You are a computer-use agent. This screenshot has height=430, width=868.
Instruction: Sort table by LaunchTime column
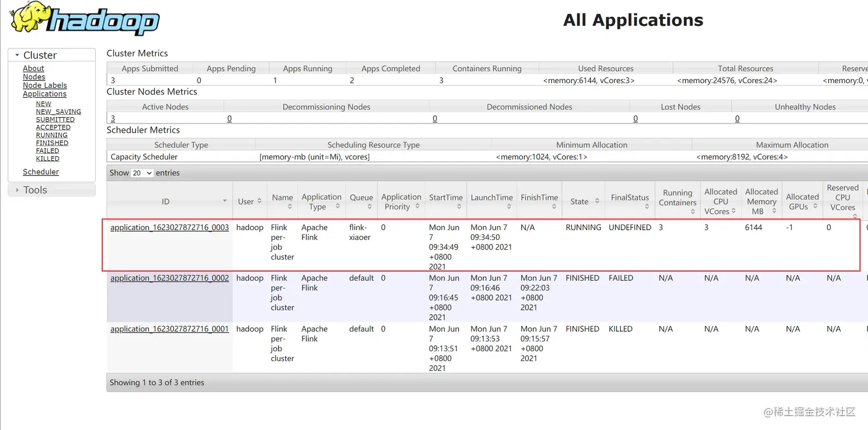tap(492, 202)
